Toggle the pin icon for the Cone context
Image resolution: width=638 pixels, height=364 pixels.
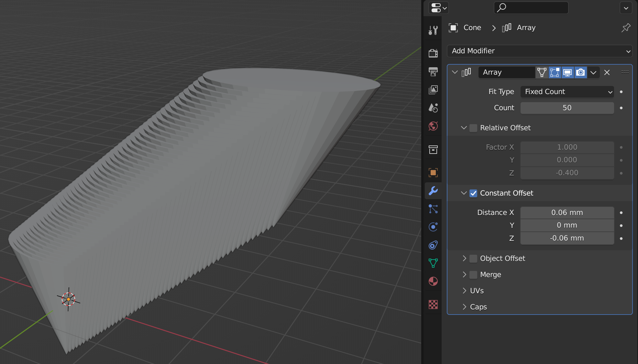tap(626, 28)
